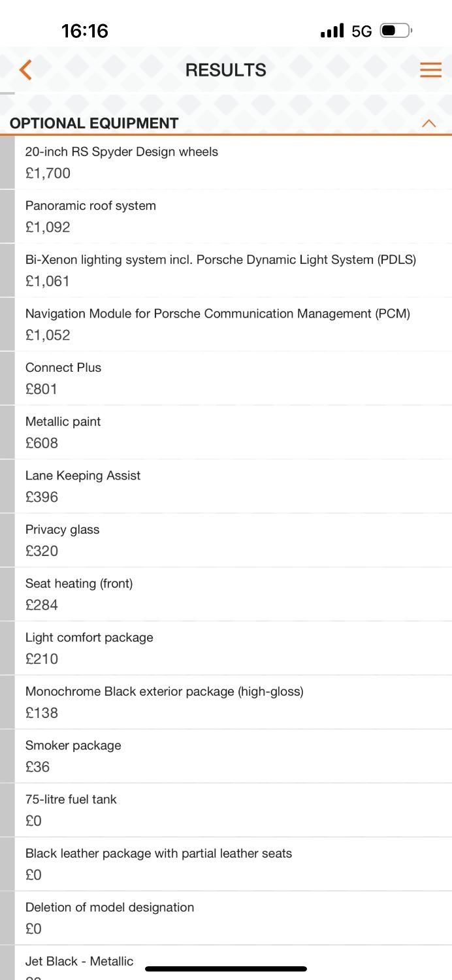Select the Panoramic roof system item
Image resolution: width=452 pixels, height=980 pixels.
(x=91, y=216)
